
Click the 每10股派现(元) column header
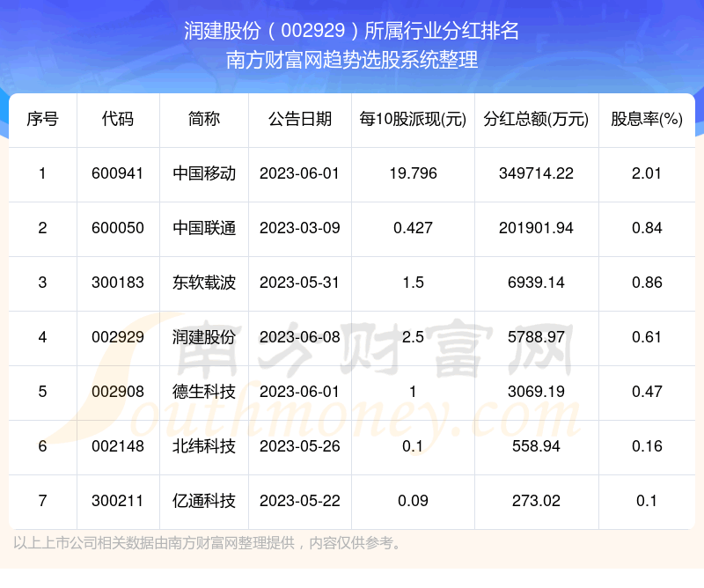(x=412, y=119)
